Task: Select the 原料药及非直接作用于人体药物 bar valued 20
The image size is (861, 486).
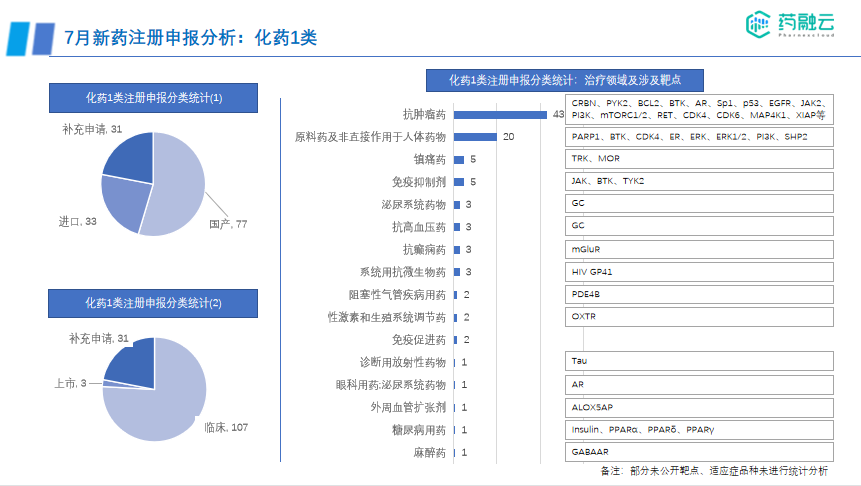Action: coord(476,137)
